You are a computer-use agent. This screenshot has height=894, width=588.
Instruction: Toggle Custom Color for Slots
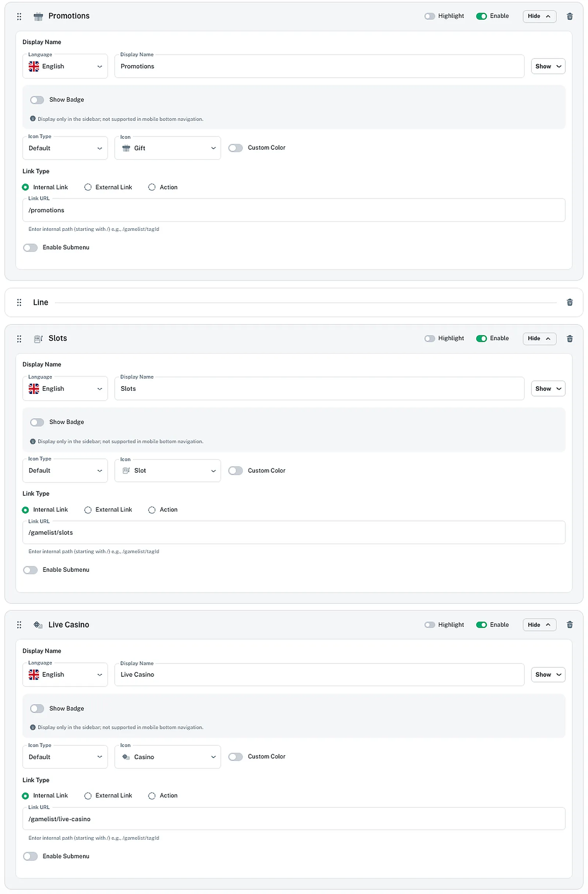coord(236,470)
